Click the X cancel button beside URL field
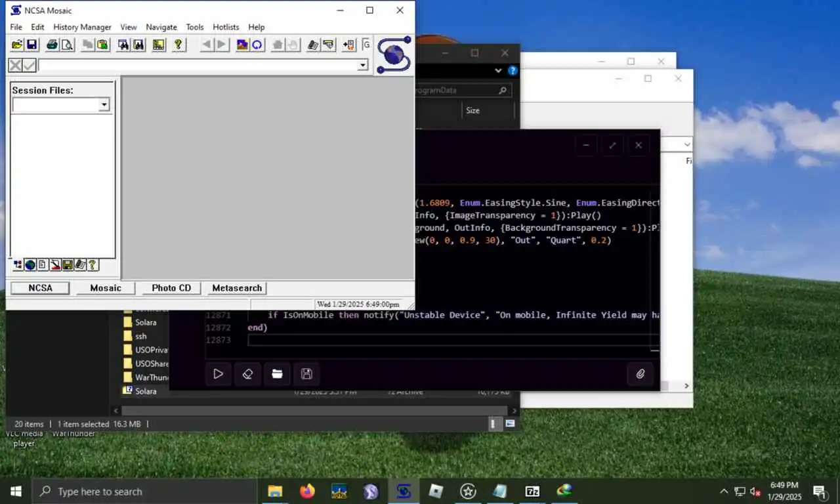This screenshot has width=840, height=504. point(14,65)
